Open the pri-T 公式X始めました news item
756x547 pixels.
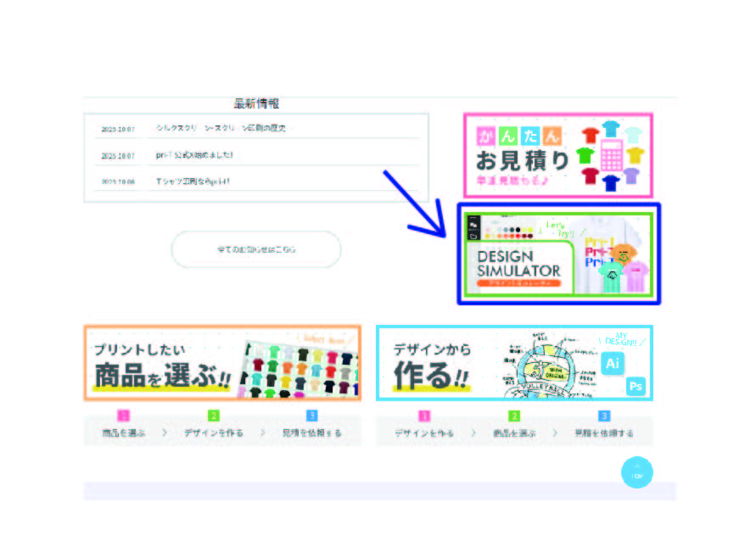pyautogui.click(x=194, y=155)
